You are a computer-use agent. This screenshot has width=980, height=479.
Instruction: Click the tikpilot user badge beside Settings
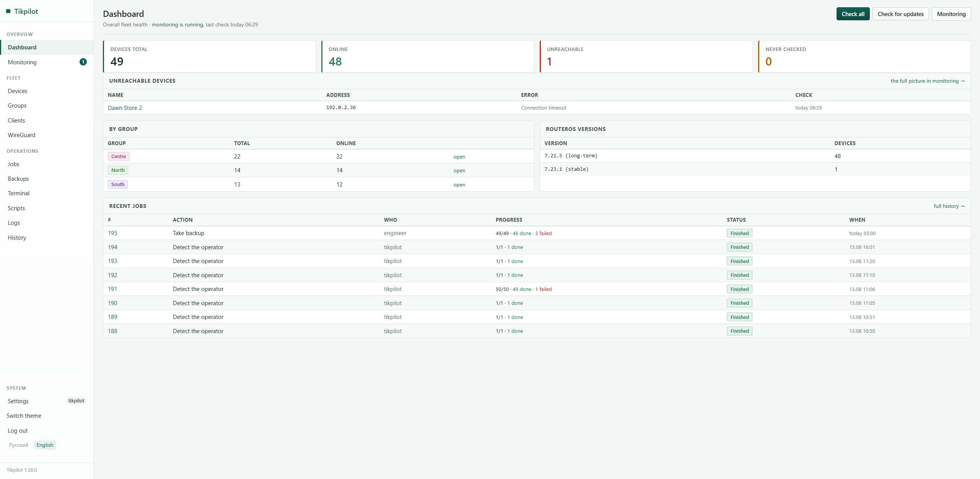(x=76, y=401)
